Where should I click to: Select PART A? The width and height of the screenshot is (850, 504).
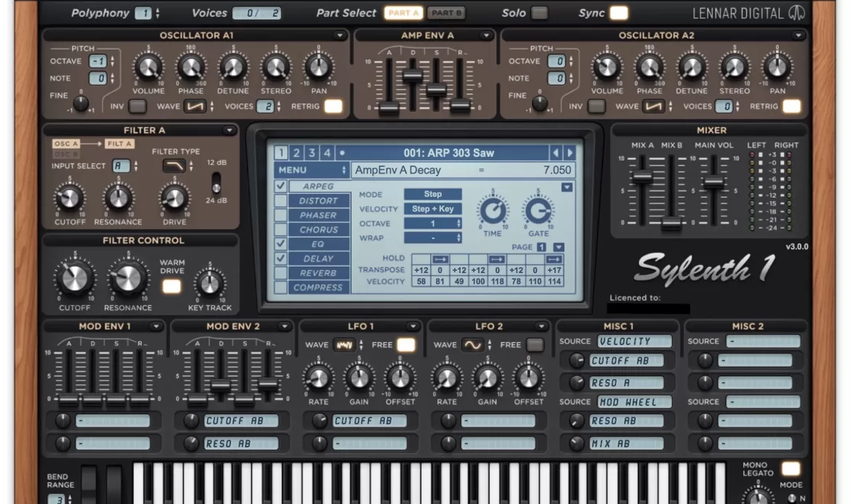(x=403, y=13)
